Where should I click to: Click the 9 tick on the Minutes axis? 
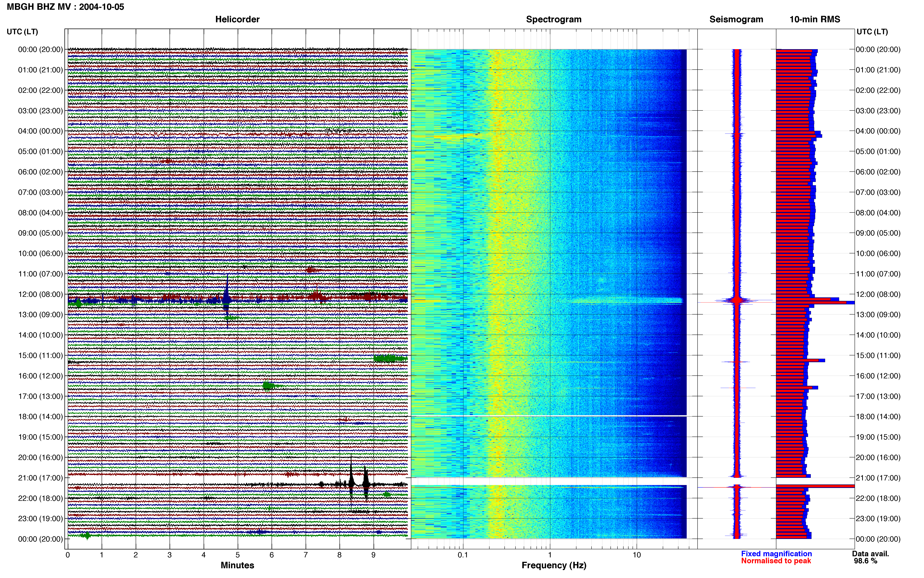374,555
